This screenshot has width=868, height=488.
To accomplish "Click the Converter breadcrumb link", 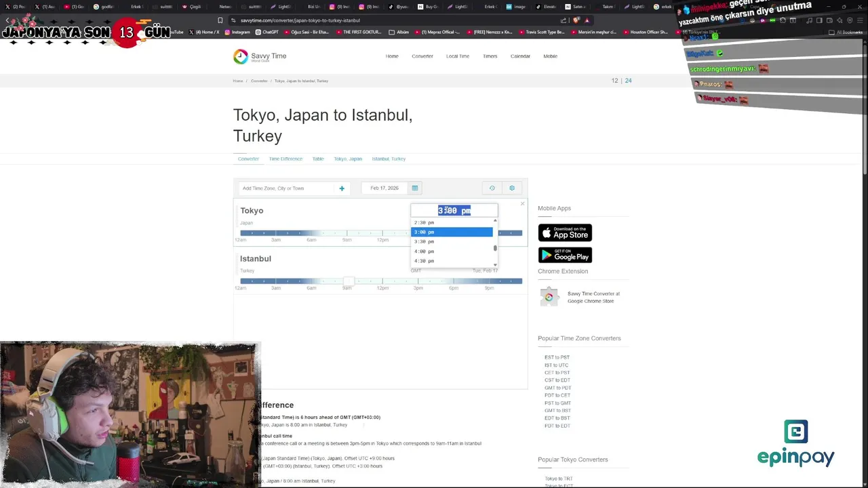I will coord(259,81).
